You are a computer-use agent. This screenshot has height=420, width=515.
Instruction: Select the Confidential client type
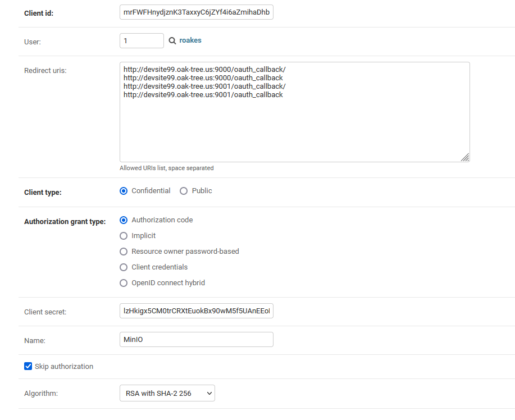[x=123, y=191]
